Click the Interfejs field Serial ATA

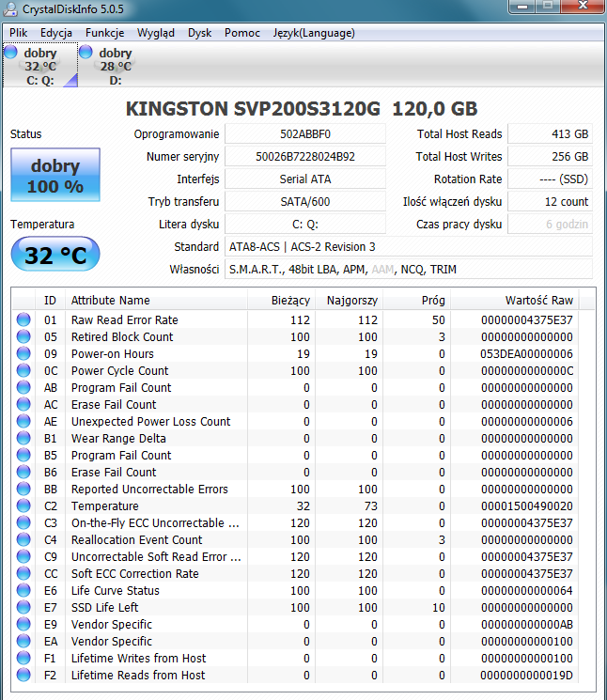[305, 179]
